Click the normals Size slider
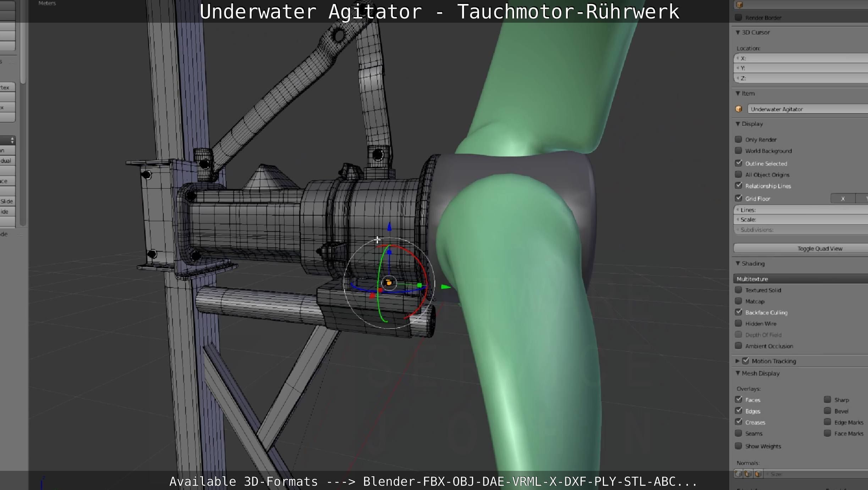This screenshot has width=868, height=490. (816, 474)
